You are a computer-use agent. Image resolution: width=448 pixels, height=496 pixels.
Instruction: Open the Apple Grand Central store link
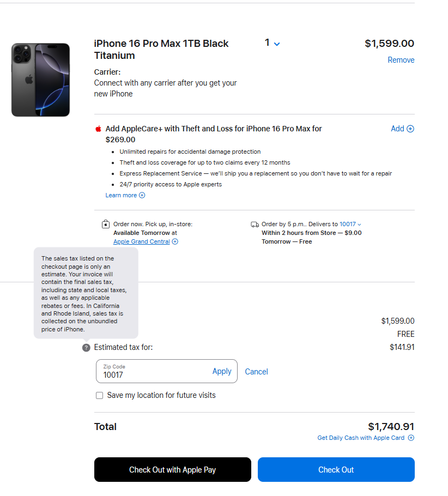[142, 242]
